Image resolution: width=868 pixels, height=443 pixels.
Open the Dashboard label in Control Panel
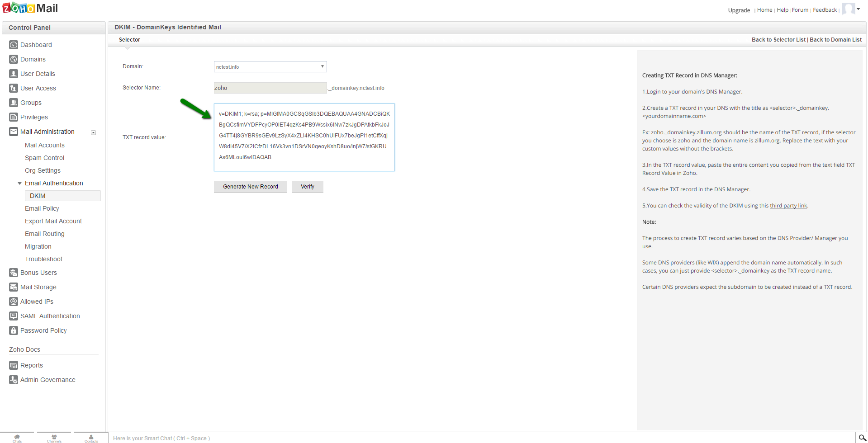[x=36, y=45]
